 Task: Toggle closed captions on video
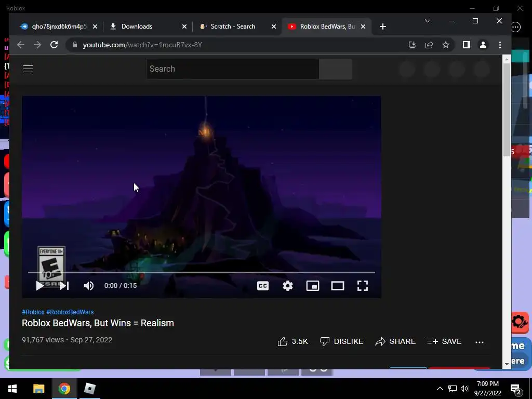(263, 286)
